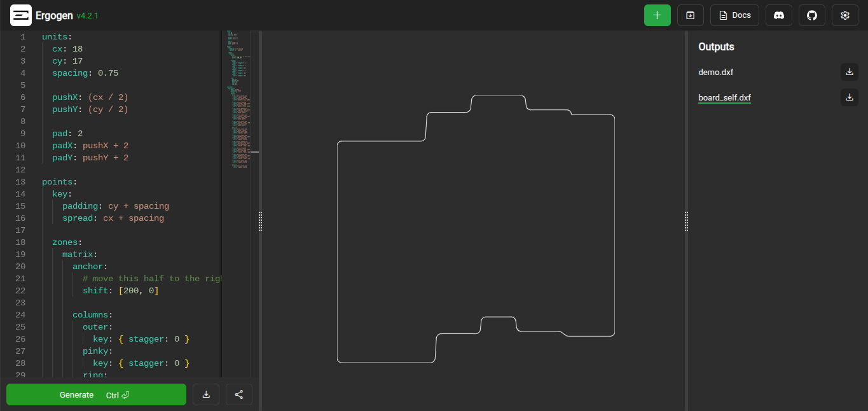Click the green plus new-config button
The image size is (868, 411).
coord(657,15)
